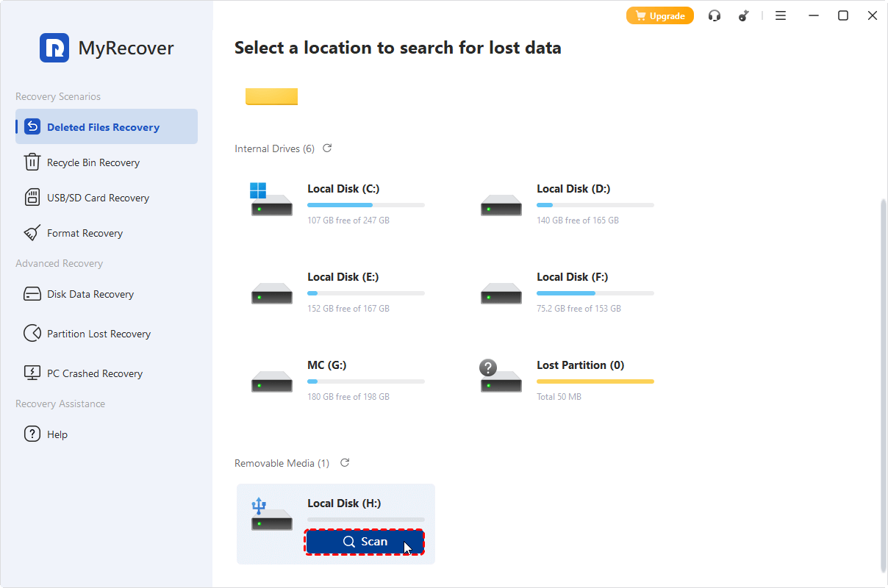Viewport: 888px width, 588px height.
Task: Click the Local Disk (F:) usage bar
Action: tap(595, 293)
